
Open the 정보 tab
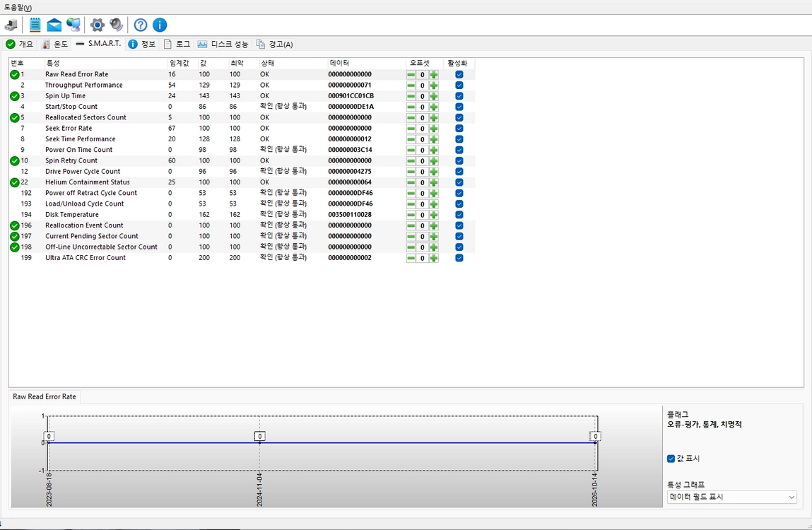[x=142, y=44]
